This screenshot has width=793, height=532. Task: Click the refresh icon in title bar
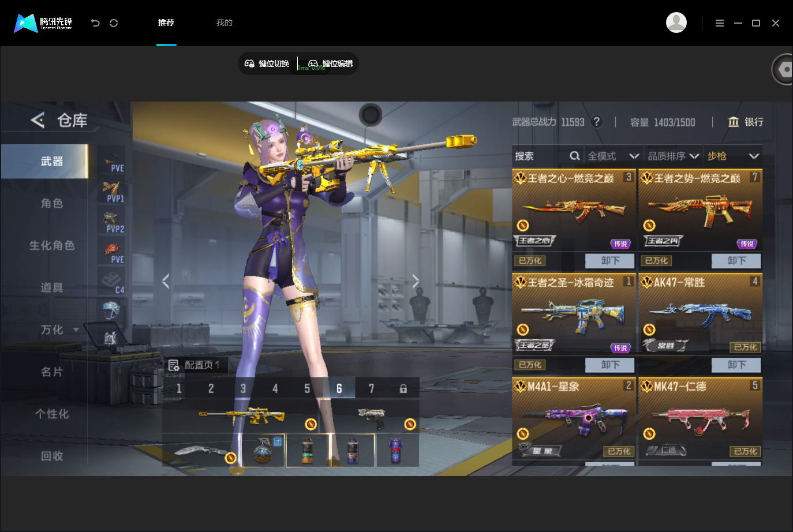114,23
